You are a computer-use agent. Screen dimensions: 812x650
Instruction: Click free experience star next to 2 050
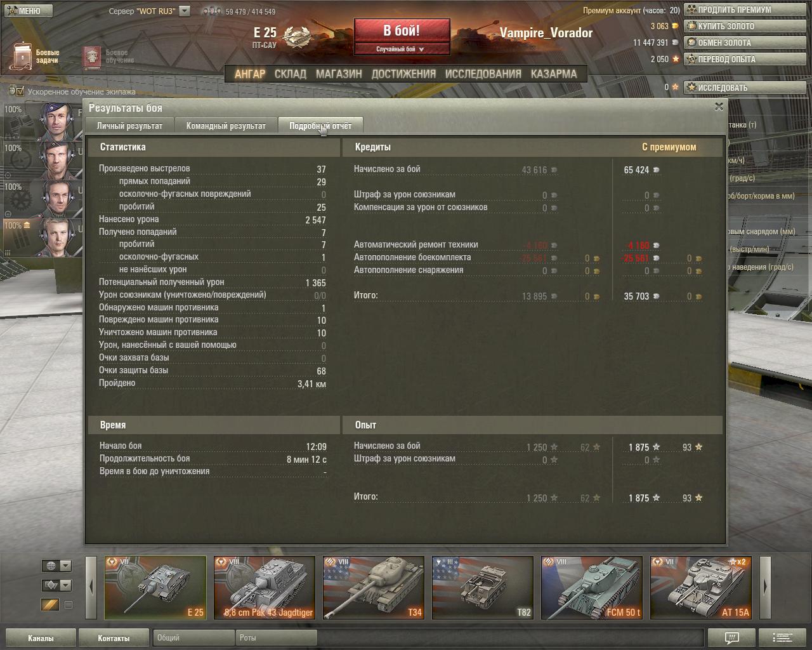coord(676,59)
